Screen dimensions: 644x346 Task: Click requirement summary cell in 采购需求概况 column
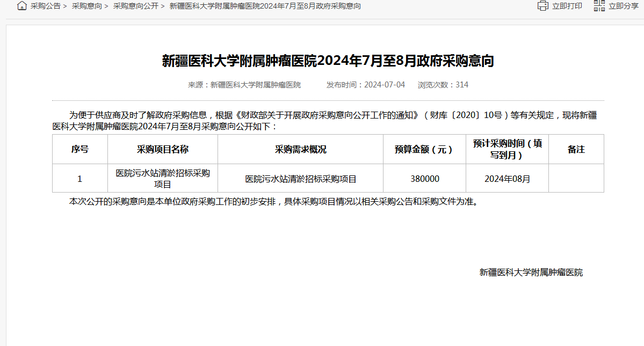point(301,179)
